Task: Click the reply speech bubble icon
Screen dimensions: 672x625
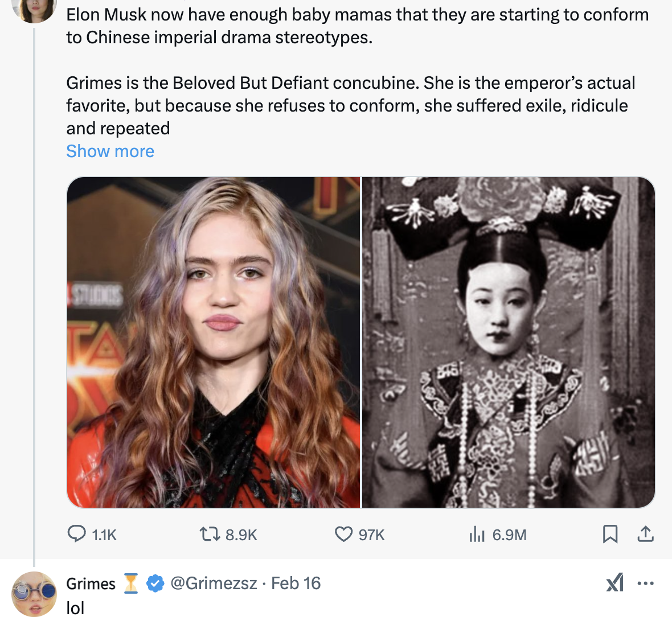Action: 77,534
